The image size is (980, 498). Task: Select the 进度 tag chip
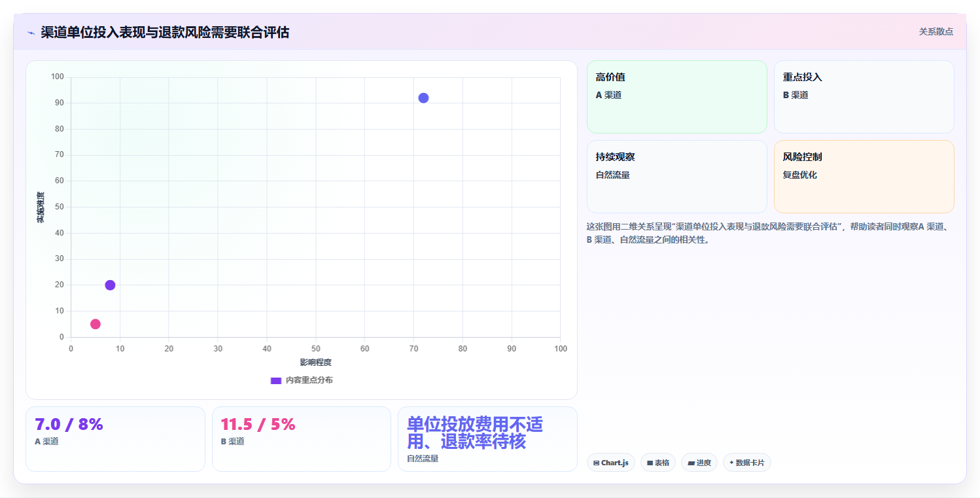(699, 463)
